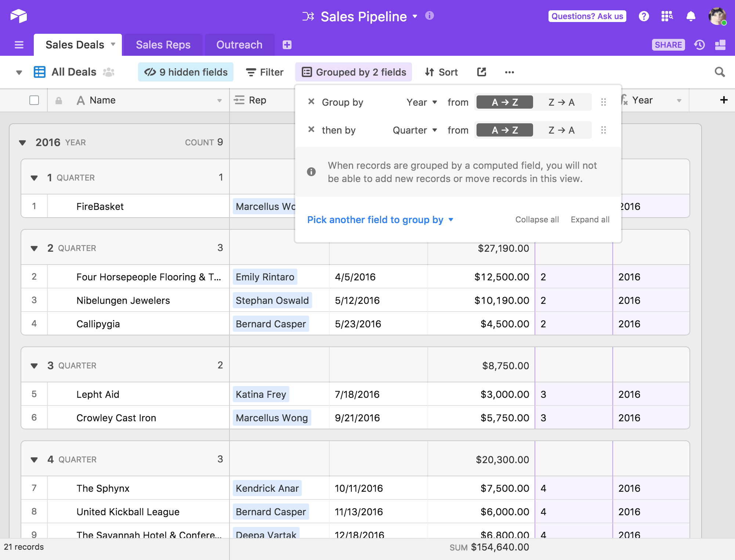This screenshot has height=560, width=735.
Task: Grab the Year grouping drag handle
Action: pos(604,102)
